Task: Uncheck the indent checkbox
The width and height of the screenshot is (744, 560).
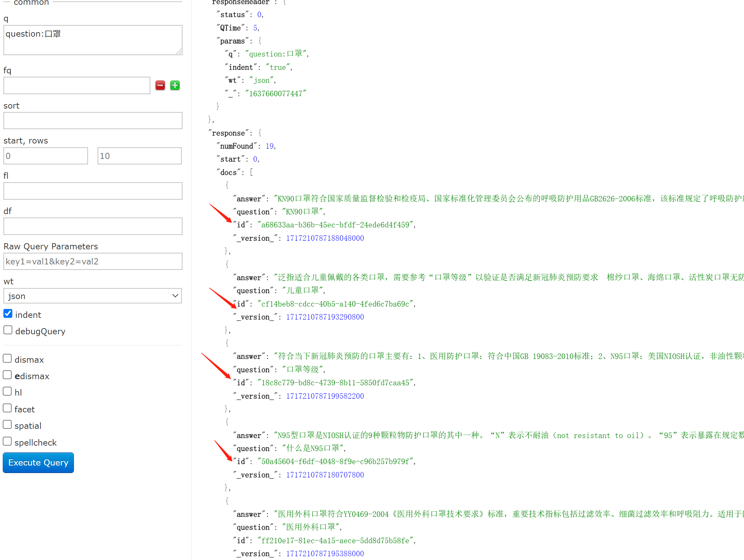Action: point(8,314)
